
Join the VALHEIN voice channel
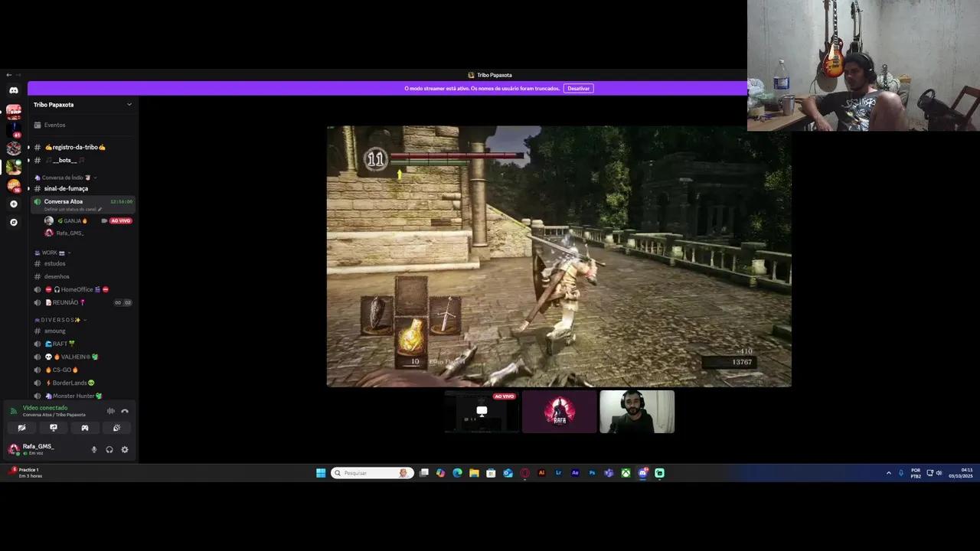(x=82, y=357)
